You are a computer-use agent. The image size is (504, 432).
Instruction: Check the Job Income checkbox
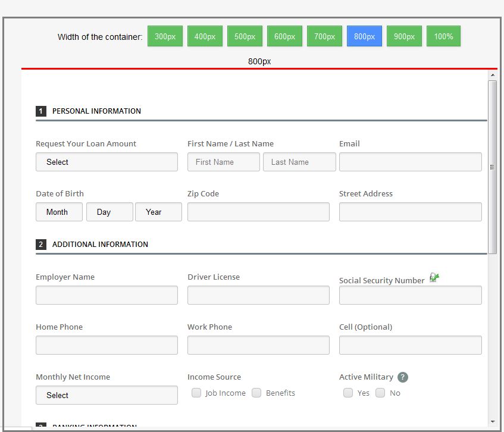click(x=196, y=393)
